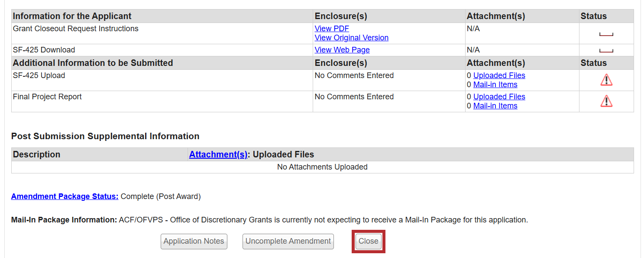Viewport: 644px width, 258px height.
Task: Open the View PDF link
Action: [332, 29]
